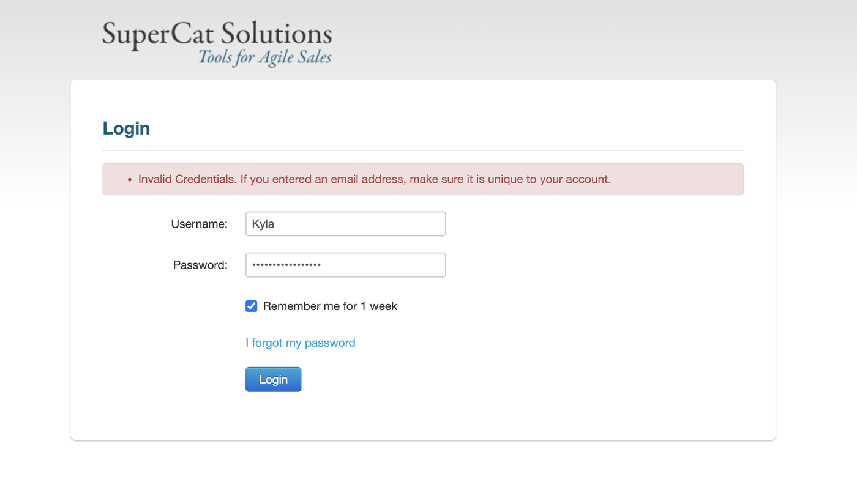Click the SuperCat Solutions logo
Image resolution: width=857 pixels, height=504 pixels.
click(x=217, y=43)
